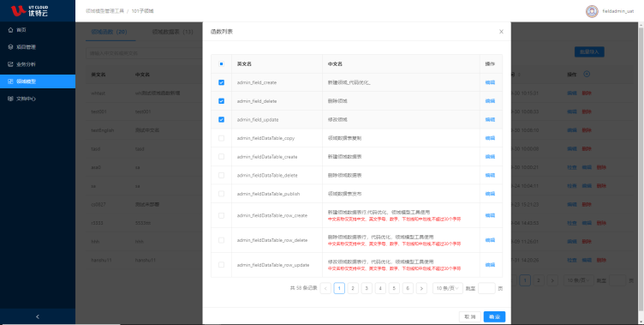Select page 1 in dialog pagination
644x325 pixels.
pyautogui.click(x=339, y=288)
